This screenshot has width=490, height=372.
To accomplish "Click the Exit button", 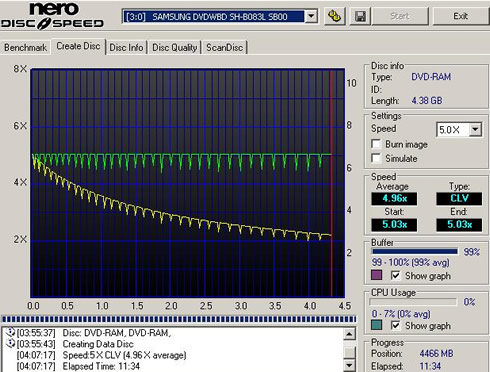I will tap(461, 16).
